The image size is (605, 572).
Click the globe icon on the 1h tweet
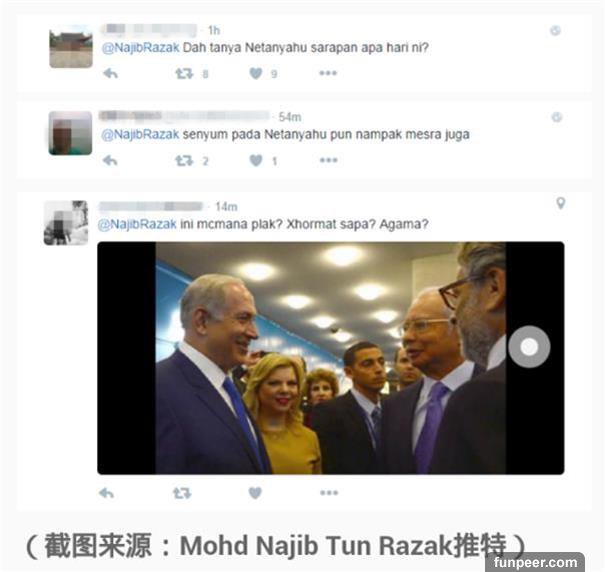click(x=555, y=30)
